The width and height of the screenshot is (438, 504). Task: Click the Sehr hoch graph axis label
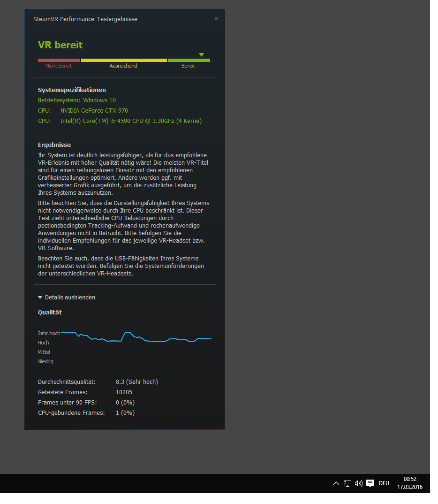49,333
